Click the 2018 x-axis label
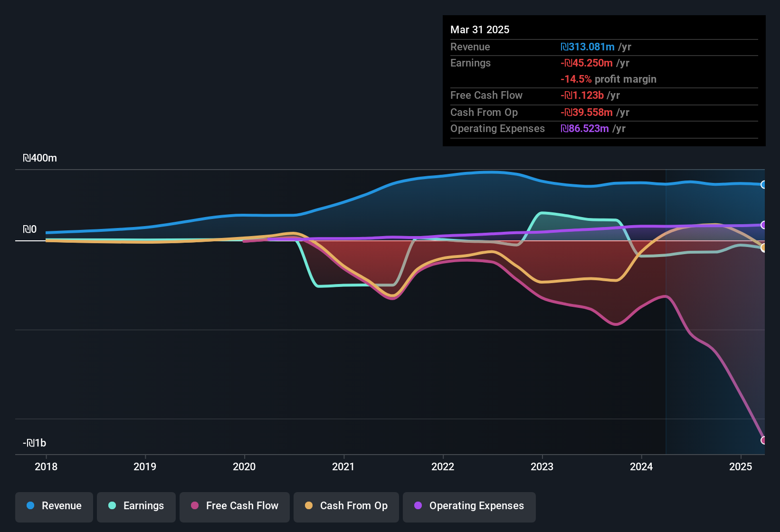Image resolution: width=780 pixels, height=532 pixels. click(46, 466)
